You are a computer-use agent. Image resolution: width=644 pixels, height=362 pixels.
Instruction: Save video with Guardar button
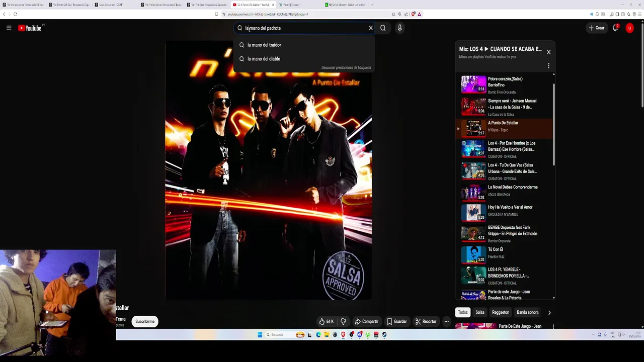(x=396, y=321)
